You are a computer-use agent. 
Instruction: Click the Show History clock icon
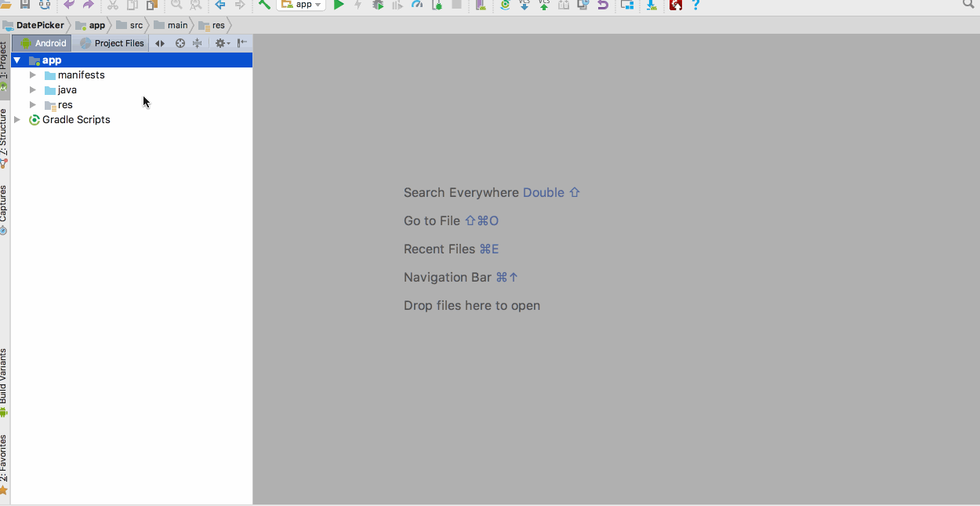click(x=583, y=5)
